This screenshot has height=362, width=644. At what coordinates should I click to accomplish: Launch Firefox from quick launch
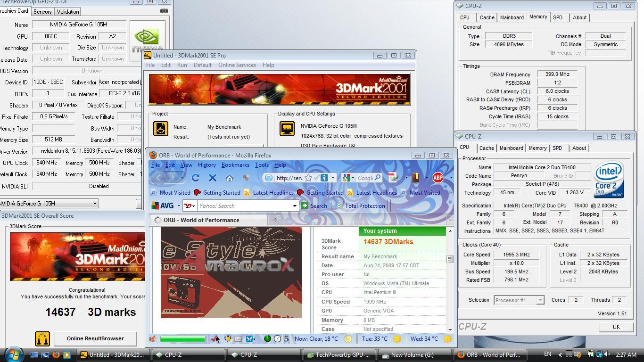56,354
